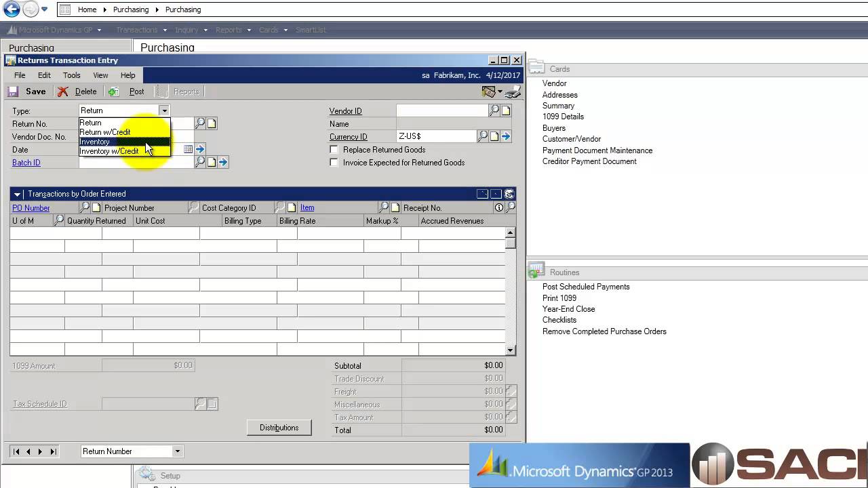Choose Inventory w/Credit from the Type list

124,151
